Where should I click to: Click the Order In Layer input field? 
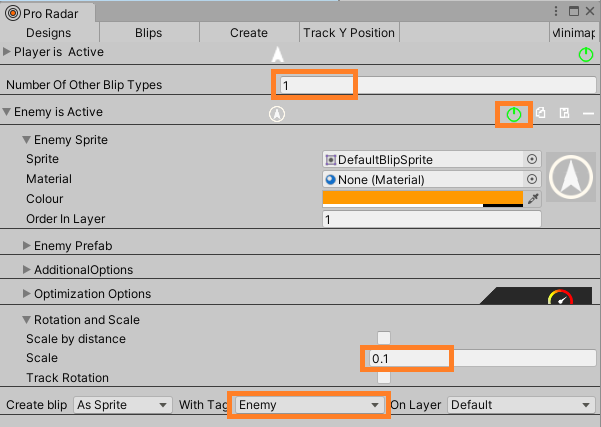pyautogui.click(x=432, y=219)
